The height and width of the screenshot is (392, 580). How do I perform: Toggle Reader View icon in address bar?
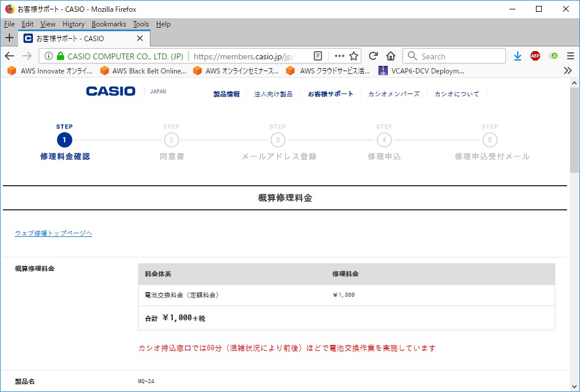coord(318,56)
